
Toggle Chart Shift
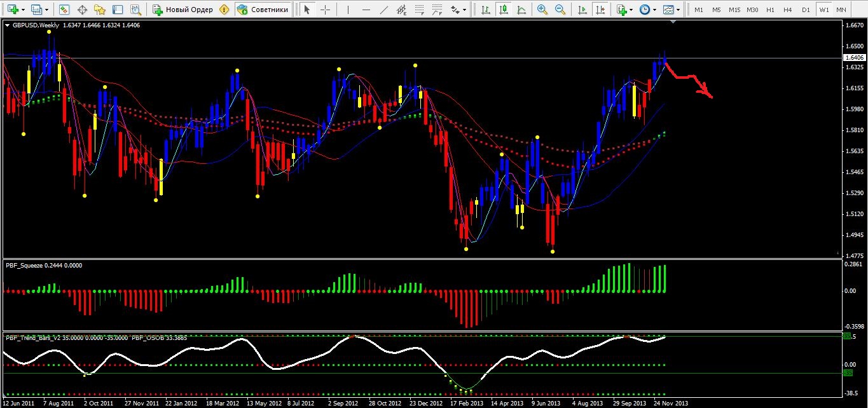tap(600, 10)
